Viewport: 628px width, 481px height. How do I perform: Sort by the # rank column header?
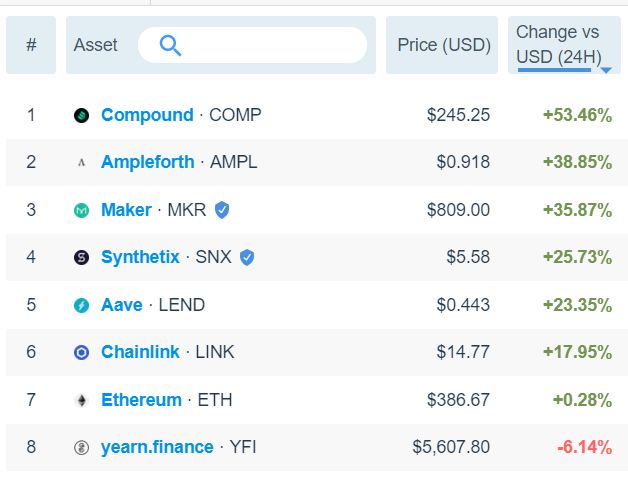(x=31, y=45)
